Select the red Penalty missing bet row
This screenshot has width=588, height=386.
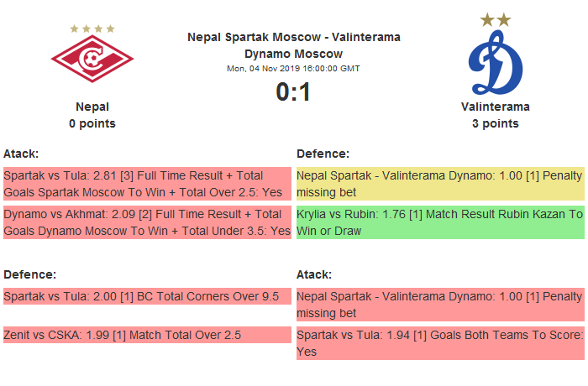(x=440, y=305)
